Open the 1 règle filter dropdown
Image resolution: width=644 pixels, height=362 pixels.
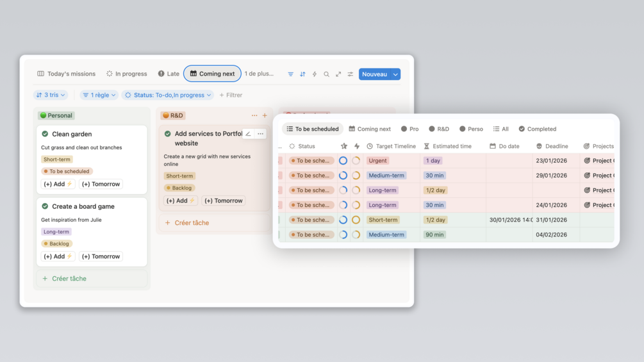coord(99,95)
